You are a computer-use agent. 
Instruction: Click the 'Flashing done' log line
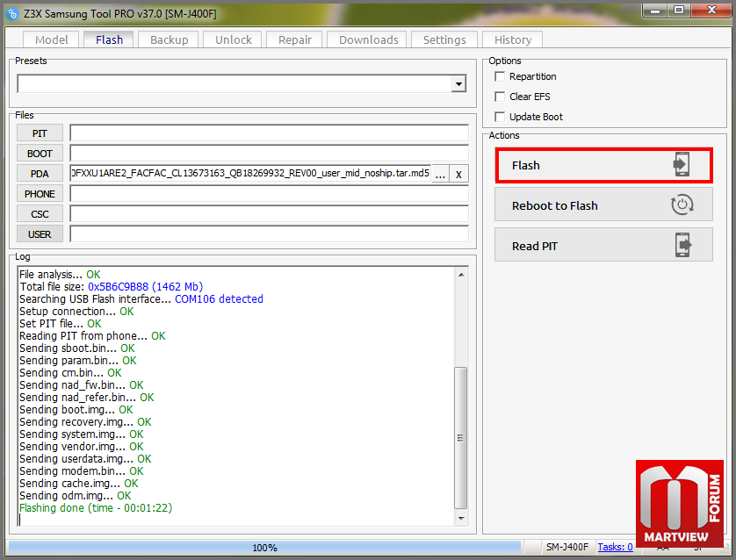[96, 508]
